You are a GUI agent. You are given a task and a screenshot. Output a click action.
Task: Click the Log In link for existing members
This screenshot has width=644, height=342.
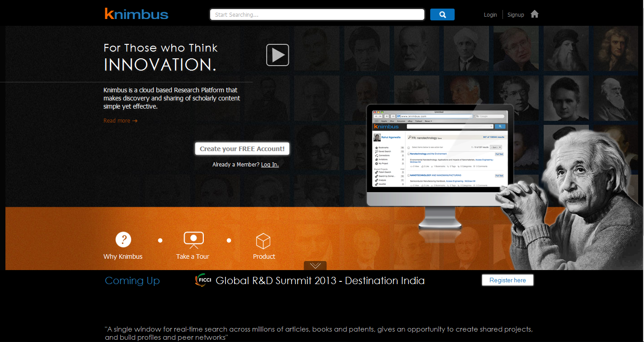(269, 164)
